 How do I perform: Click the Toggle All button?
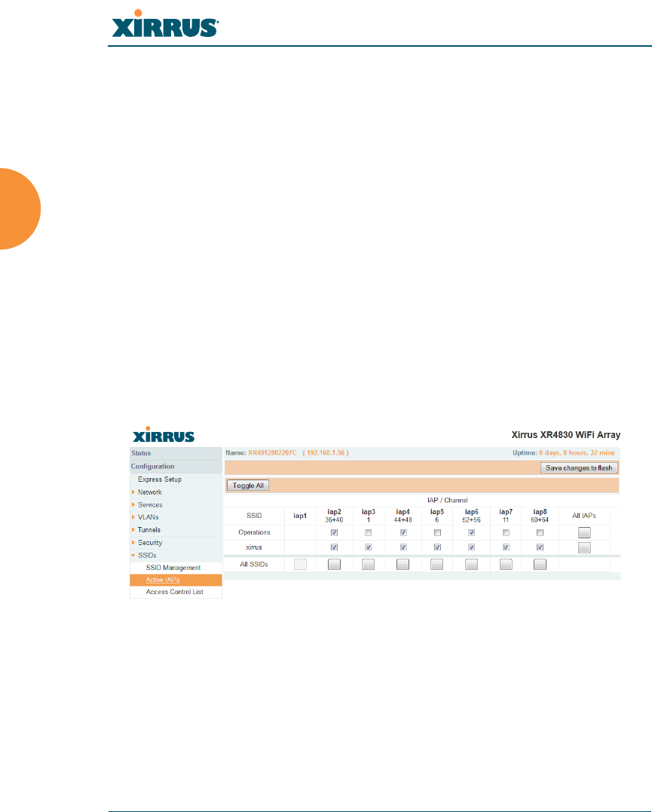tap(248, 486)
